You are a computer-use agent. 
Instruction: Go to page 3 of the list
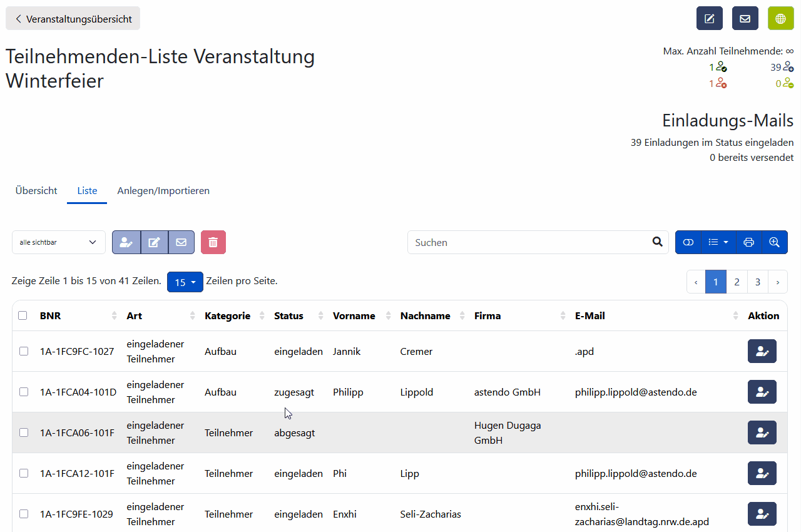click(757, 282)
